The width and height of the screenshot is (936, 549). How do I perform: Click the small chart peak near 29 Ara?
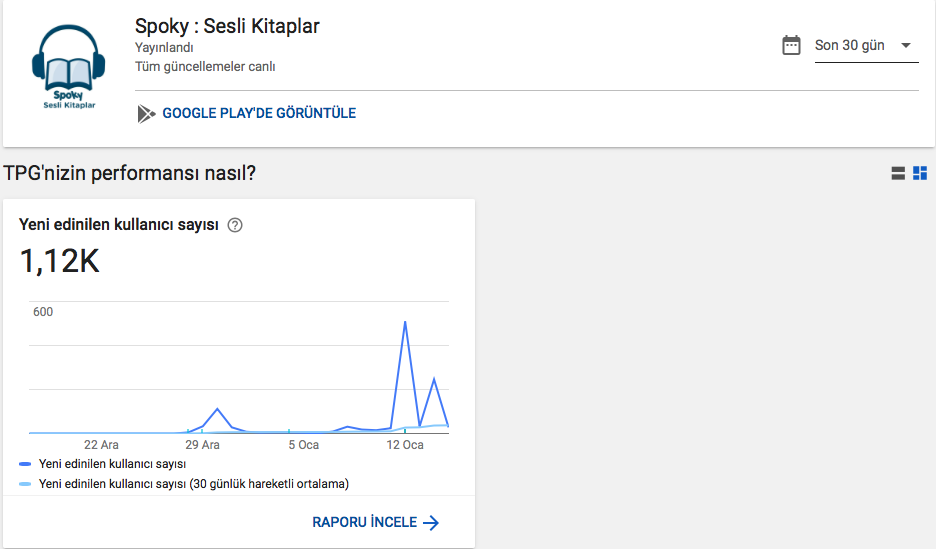(x=217, y=409)
